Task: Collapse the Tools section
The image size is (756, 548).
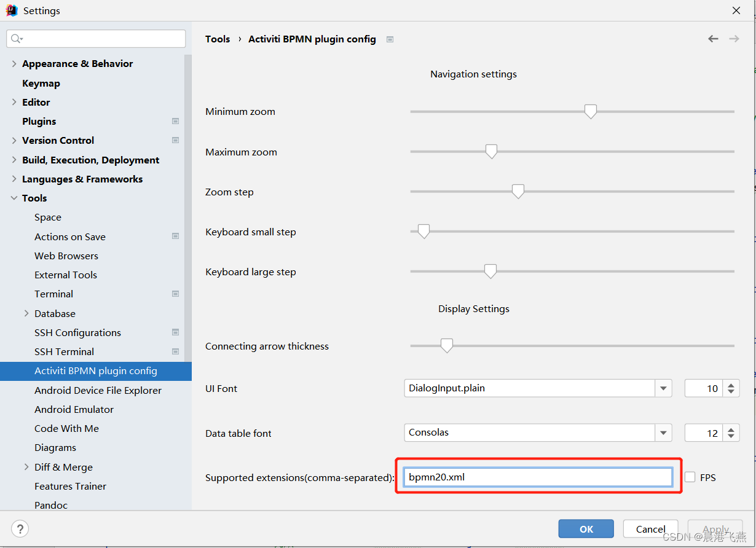Action: pyautogui.click(x=14, y=198)
